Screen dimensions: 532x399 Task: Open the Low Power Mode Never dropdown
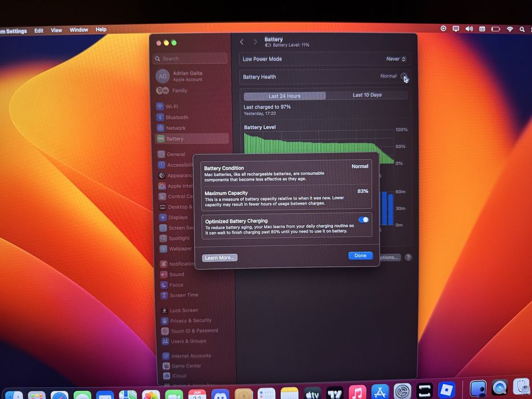pos(396,59)
